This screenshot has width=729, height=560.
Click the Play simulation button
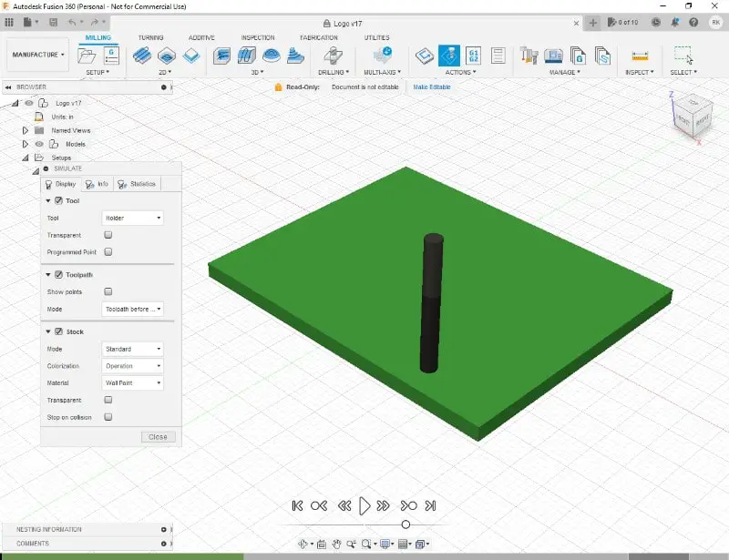(364, 505)
